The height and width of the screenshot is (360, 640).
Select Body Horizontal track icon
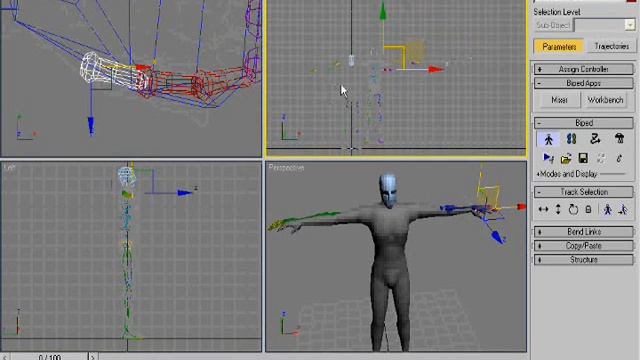point(543,210)
